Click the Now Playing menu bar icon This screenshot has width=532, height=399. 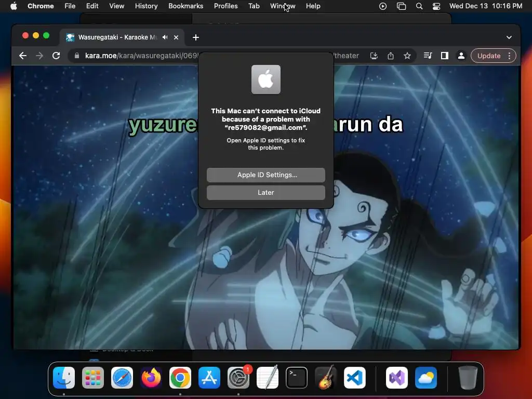(383, 6)
